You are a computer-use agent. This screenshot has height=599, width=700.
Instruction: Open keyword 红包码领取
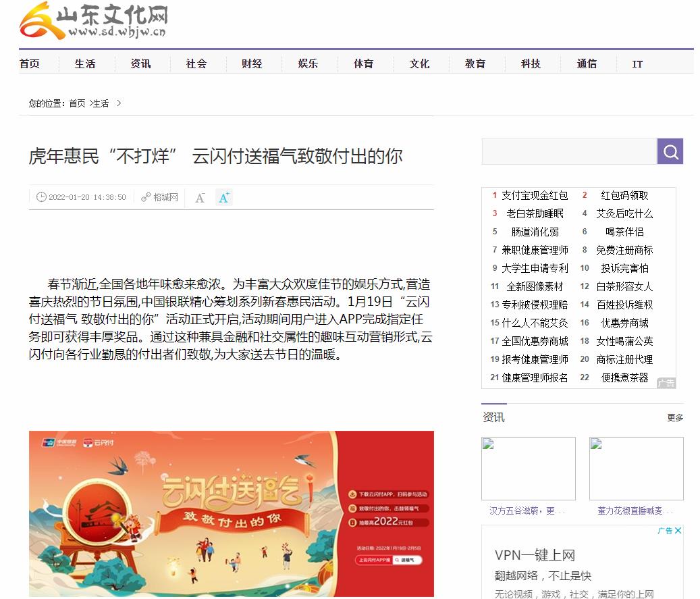[624, 196]
